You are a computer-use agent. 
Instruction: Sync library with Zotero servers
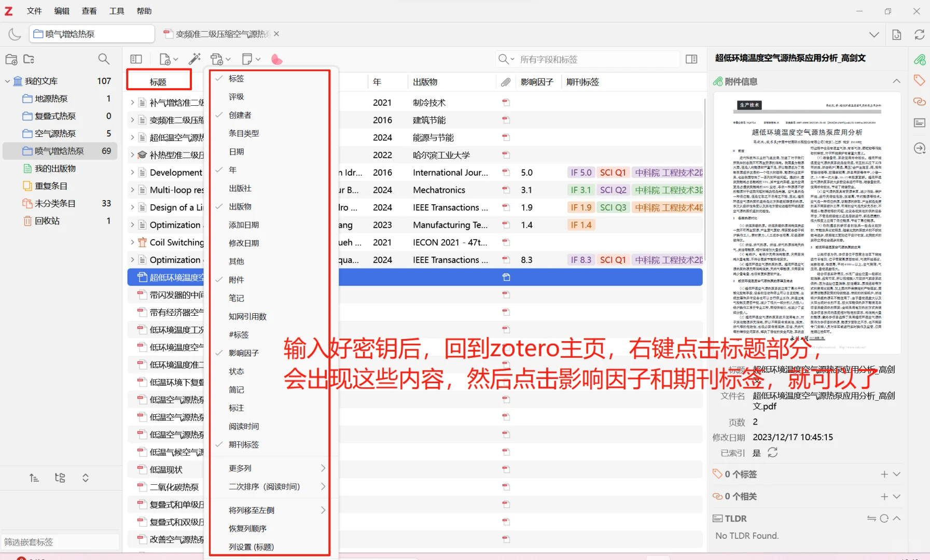pyautogui.click(x=920, y=34)
